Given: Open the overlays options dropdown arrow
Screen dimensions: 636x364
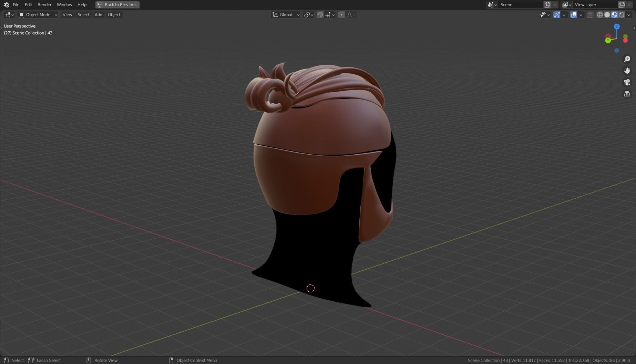Looking at the screenshot, I should 581,15.
